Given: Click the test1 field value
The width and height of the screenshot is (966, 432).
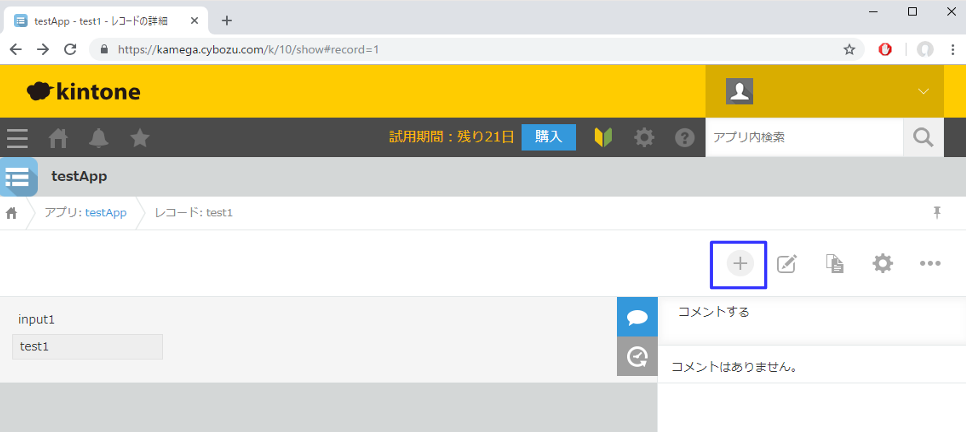Looking at the screenshot, I should (x=87, y=347).
